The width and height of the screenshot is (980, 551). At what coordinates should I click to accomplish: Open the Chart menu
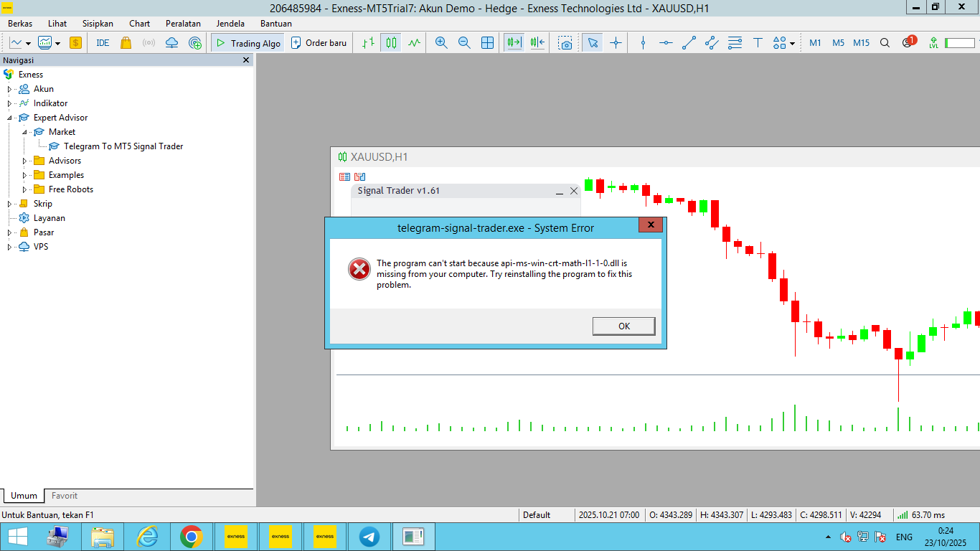click(140, 24)
